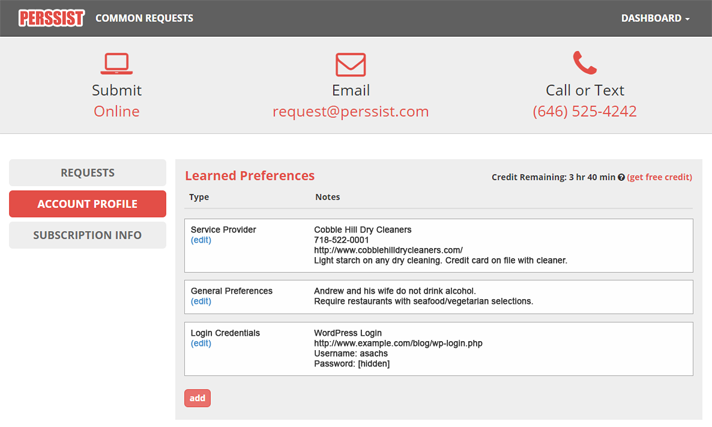Click the phone Call or Text icon

click(x=584, y=63)
